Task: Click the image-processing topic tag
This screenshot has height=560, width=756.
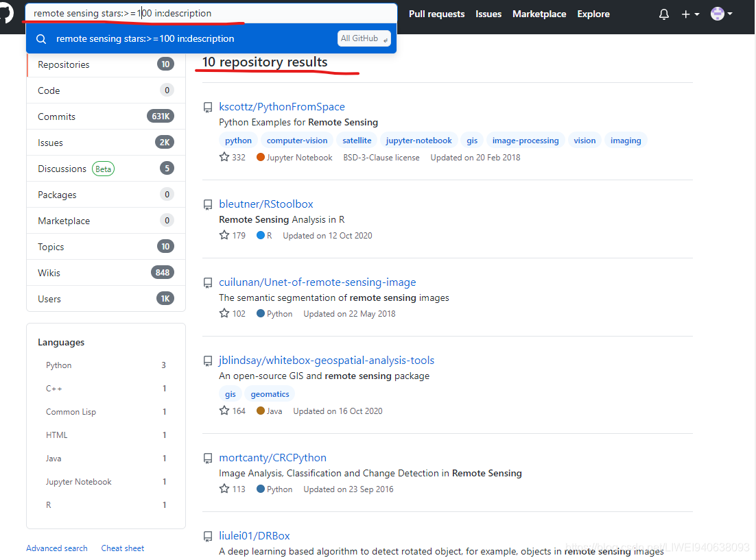Action: 525,141
